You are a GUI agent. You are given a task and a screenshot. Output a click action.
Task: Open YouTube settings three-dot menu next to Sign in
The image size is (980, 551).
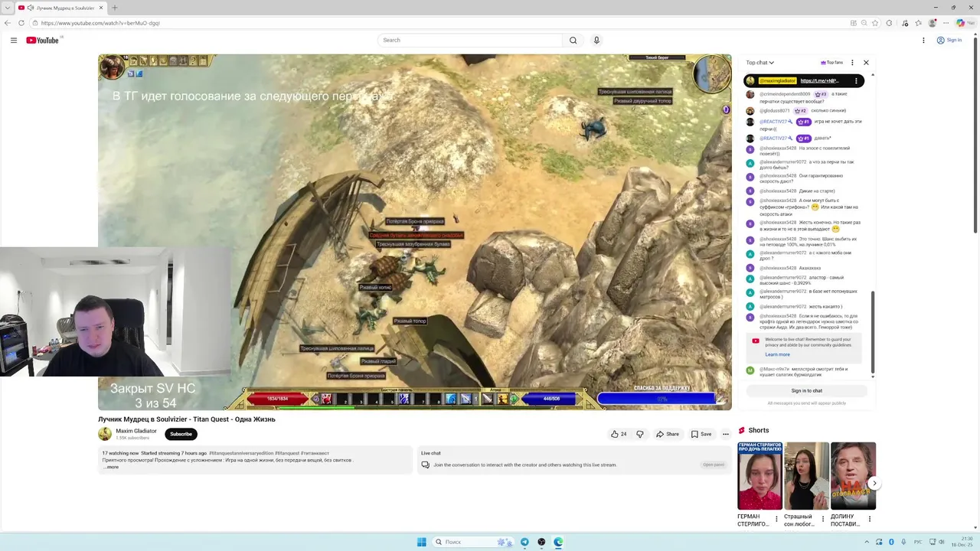923,40
